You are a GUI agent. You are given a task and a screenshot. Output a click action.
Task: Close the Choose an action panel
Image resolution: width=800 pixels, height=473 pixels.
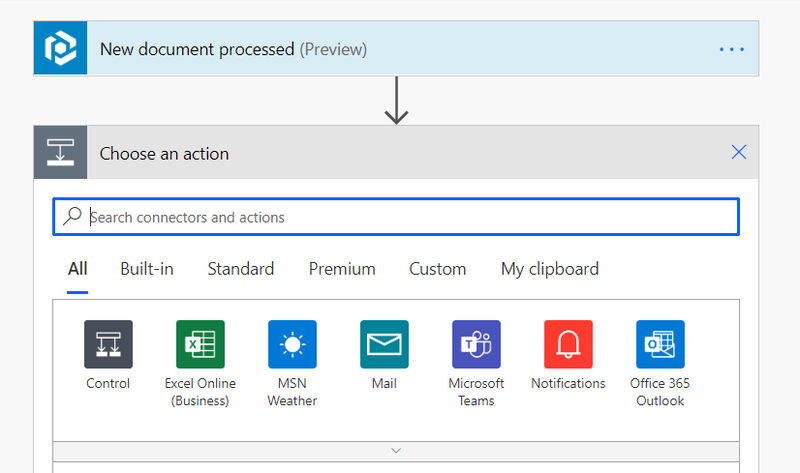point(739,152)
